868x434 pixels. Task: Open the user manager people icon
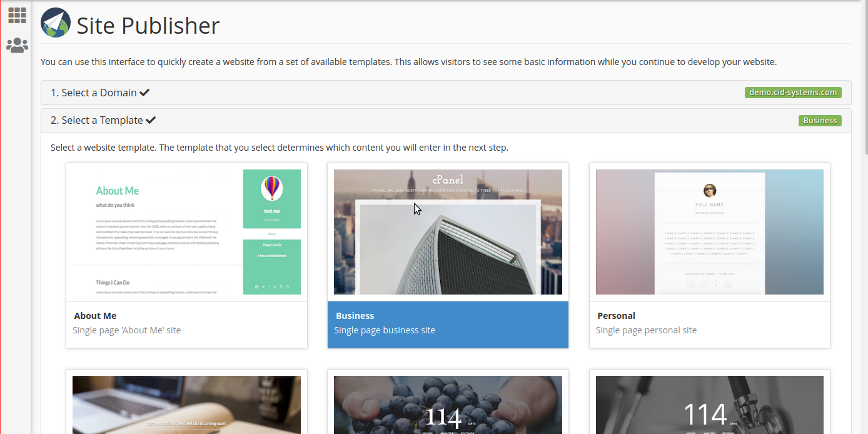[17, 45]
